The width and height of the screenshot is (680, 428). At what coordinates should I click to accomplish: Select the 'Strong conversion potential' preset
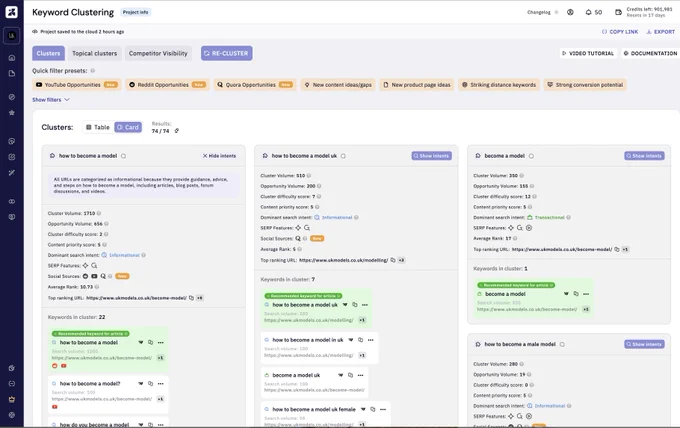(x=585, y=85)
